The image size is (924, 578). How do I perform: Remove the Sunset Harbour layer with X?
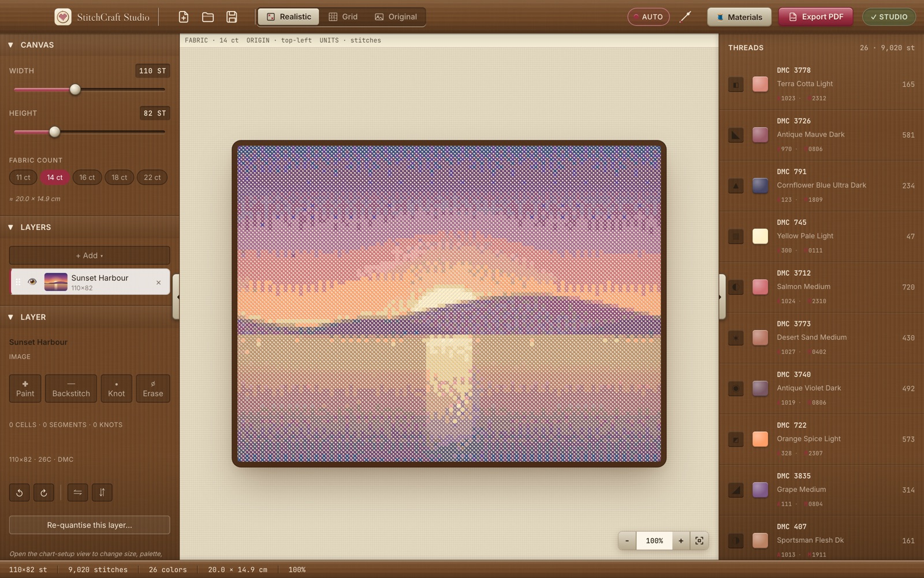[158, 283]
